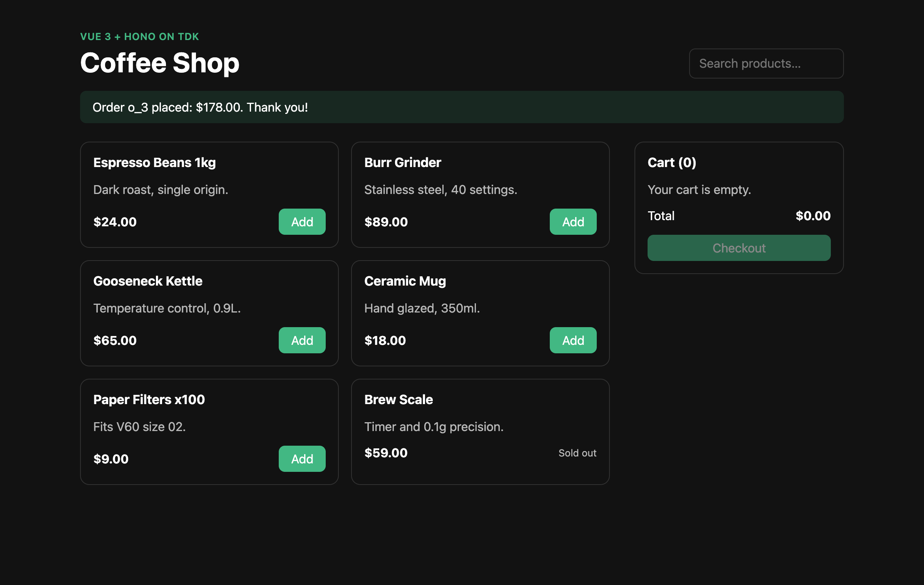Select the Coffee Shop page heading
924x585 pixels.
(160, 63)
